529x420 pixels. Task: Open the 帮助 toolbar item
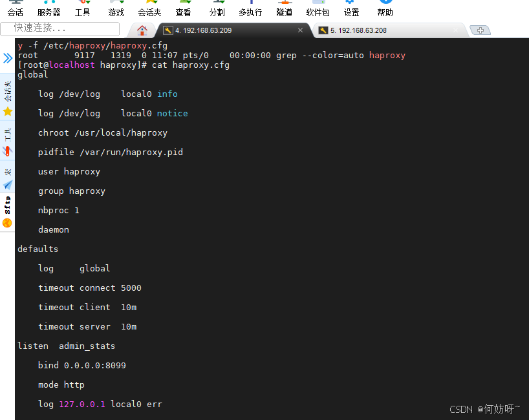[385, 9]
